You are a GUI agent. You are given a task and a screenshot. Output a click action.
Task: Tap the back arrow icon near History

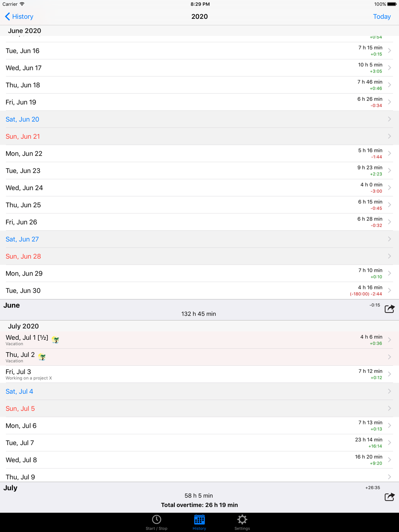point(7,16)
